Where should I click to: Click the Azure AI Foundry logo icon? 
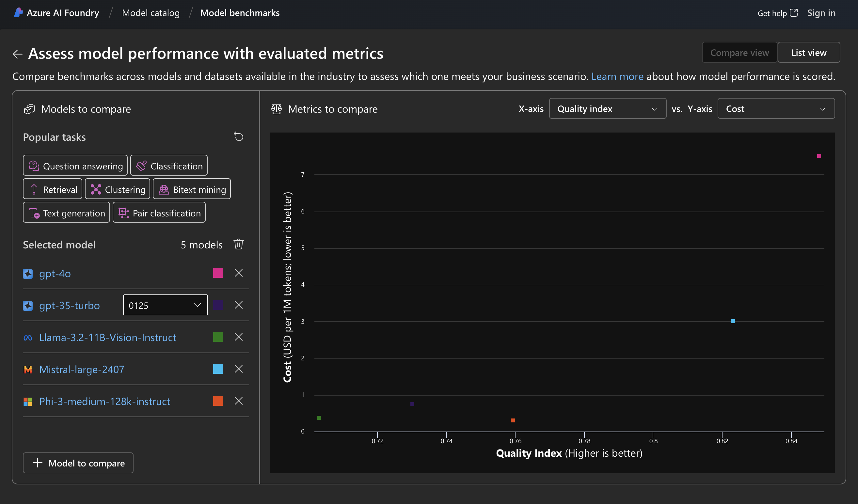click(x=18, y=13)
